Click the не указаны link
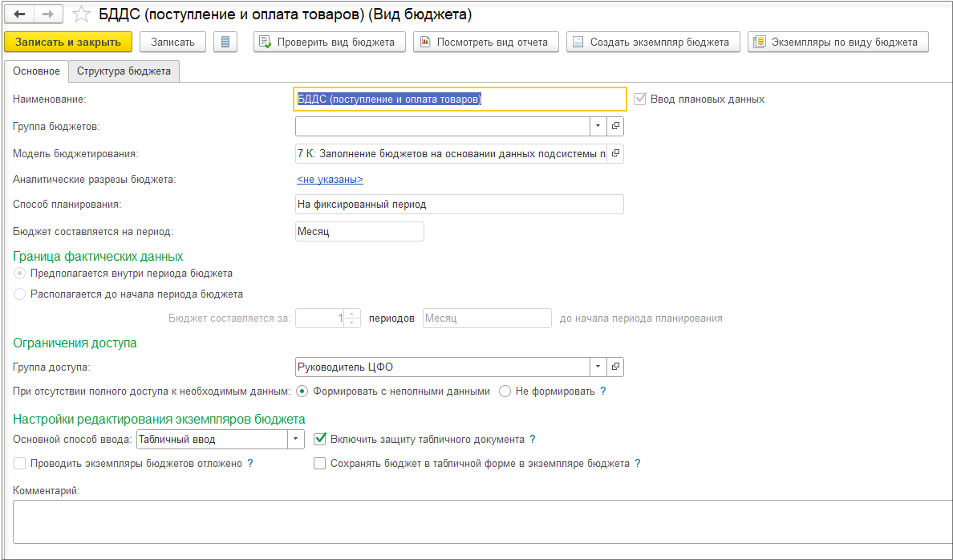 click(x=330, y=180)
